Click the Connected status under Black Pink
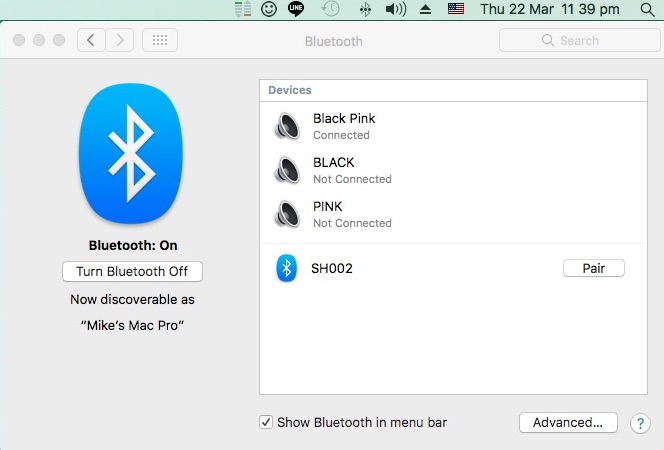The width and height of the screenshot is (664, 450). point(341,135)
